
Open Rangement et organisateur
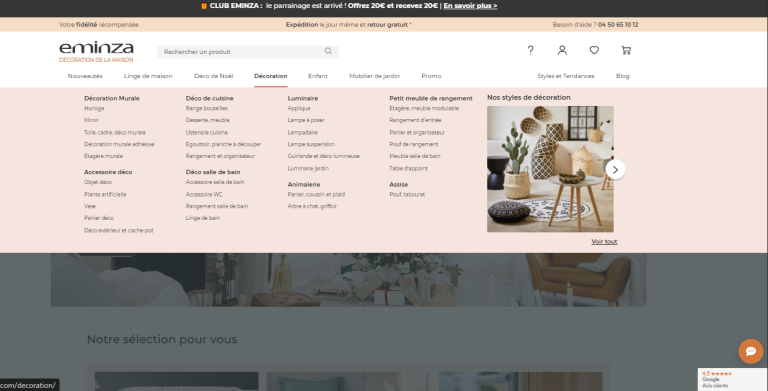(220, 156)
